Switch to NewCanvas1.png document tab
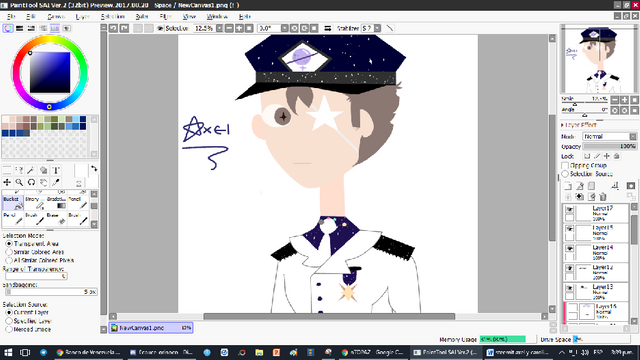This screenshot has width=640, height=360. [x=151, y=328]
